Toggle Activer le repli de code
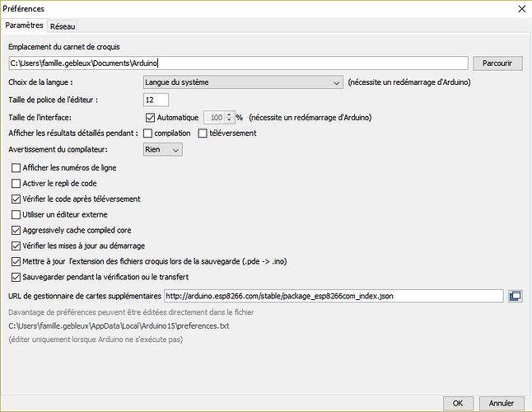The width and height of the screenshot is (532, 412). (x=16, y=184)
